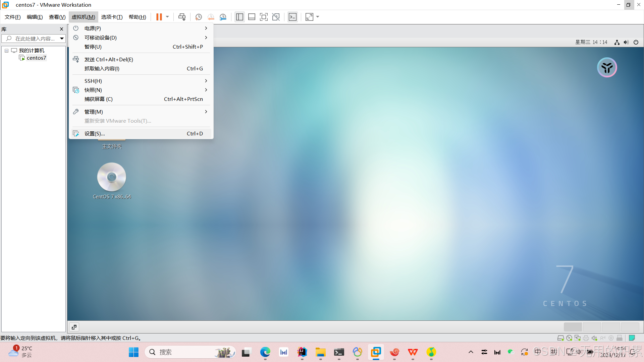Open the terminal app from the taskbar
644x362 pixels.
(x=339, y=352)
